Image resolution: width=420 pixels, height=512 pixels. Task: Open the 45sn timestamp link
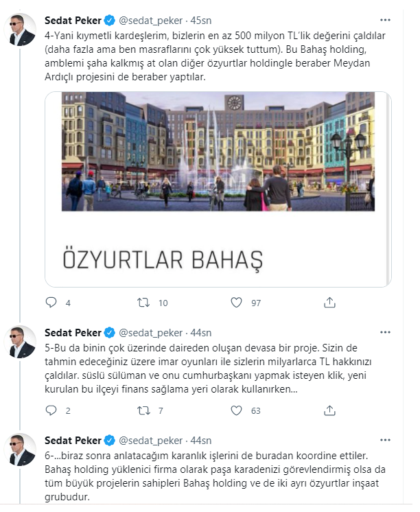click(201, 20)
